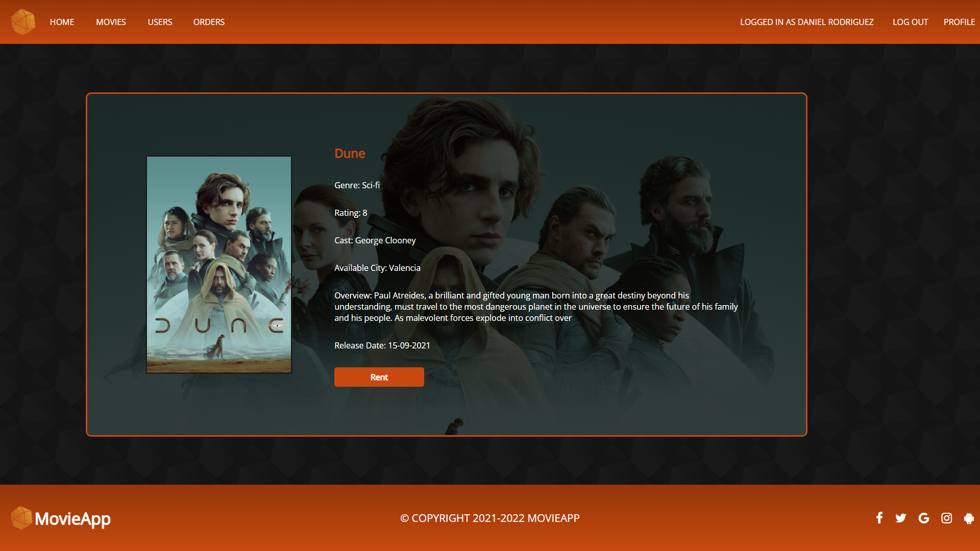This screenshot has width=980, height=551.
Task: Open the Orders menu item
Action: click(x=209, y=22)
